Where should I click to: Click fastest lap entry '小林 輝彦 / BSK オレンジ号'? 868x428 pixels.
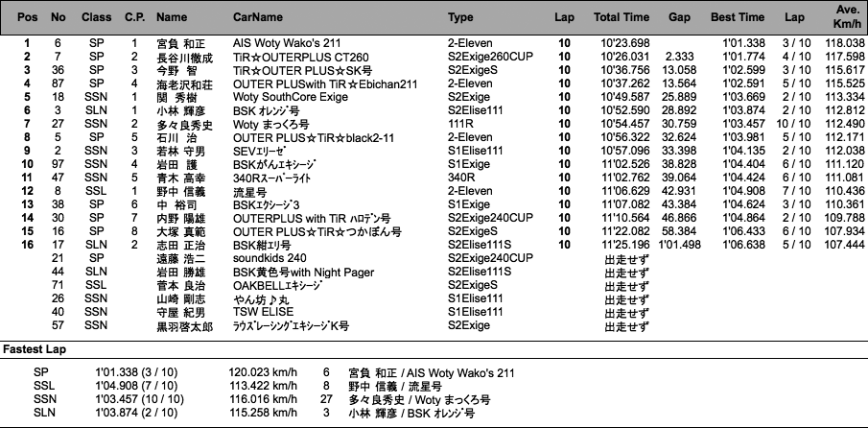pyautogui.click(x=411, y=413)
